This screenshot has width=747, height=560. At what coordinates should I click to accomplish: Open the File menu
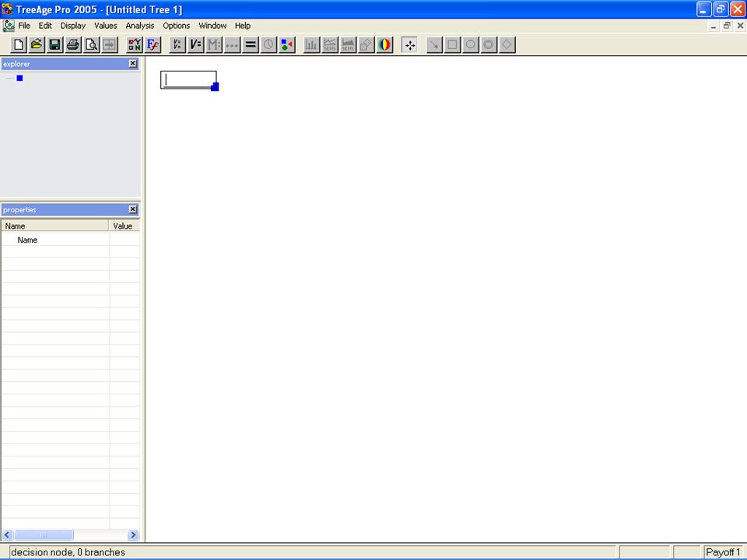pos(24,26)
